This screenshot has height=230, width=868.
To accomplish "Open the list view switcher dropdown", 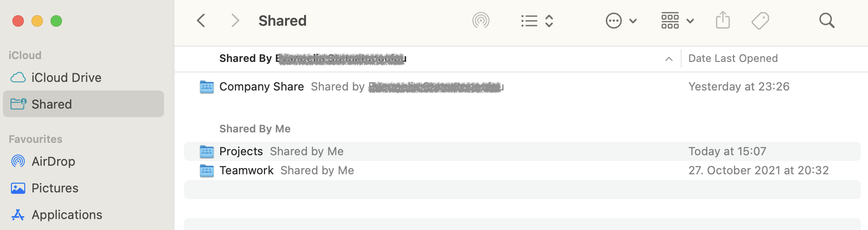I will click(537, 20).
